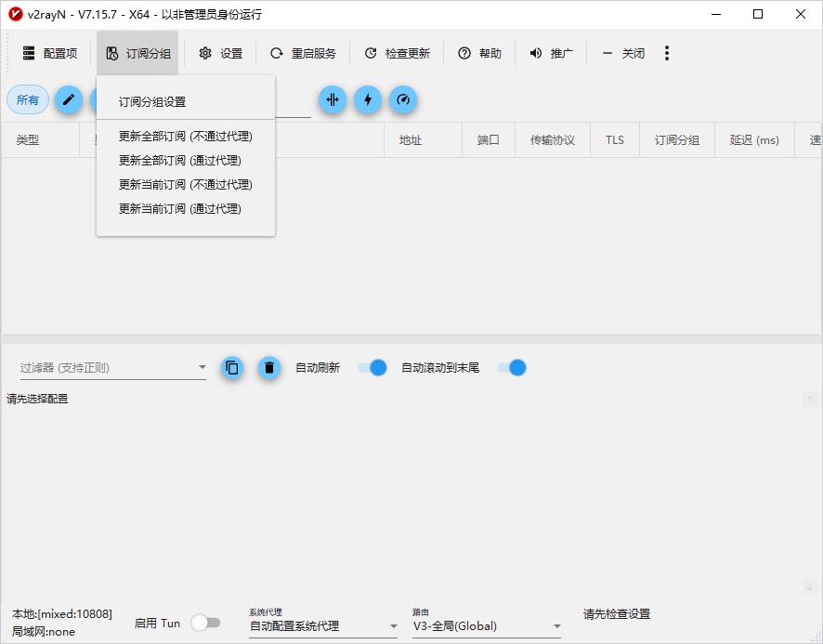This screenshot has height=644, width=823.
Task: Select the pencil edit icon
Action: click(x=68, y=99)
